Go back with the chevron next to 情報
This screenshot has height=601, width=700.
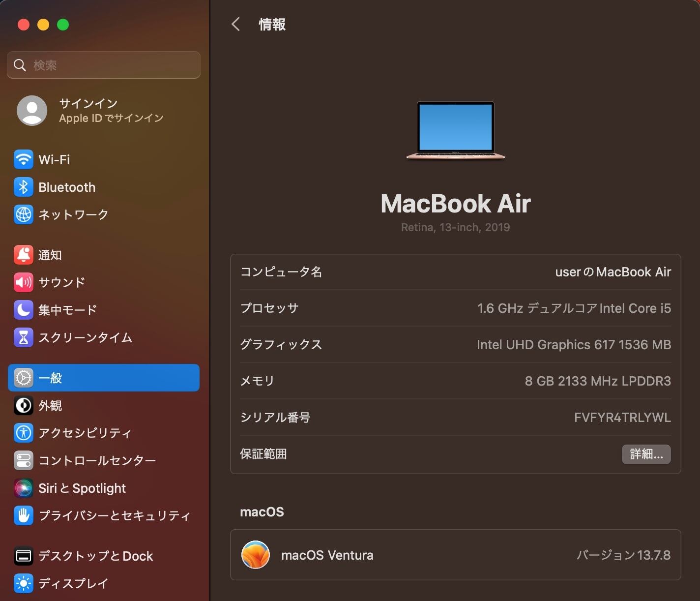[235, 24]
